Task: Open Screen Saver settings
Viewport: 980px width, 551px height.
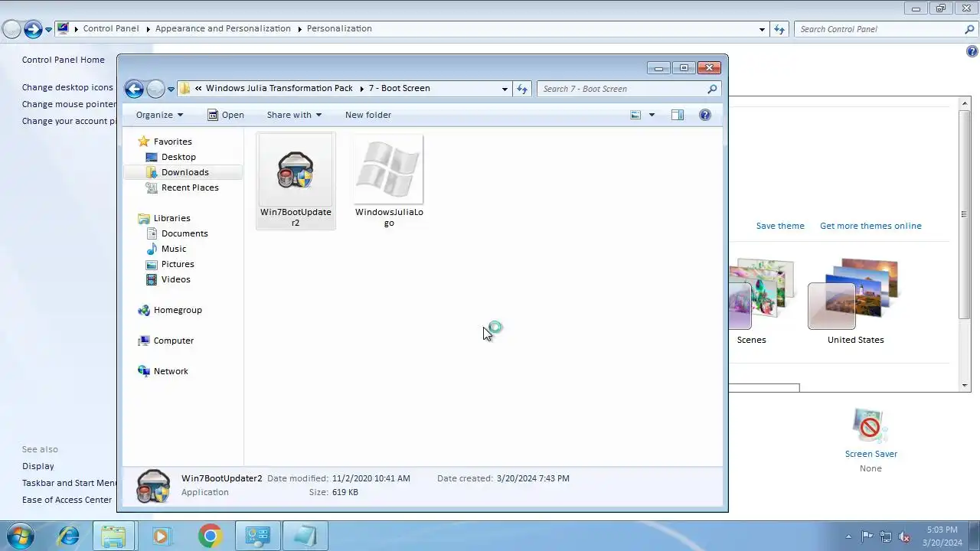Action: 871,432
